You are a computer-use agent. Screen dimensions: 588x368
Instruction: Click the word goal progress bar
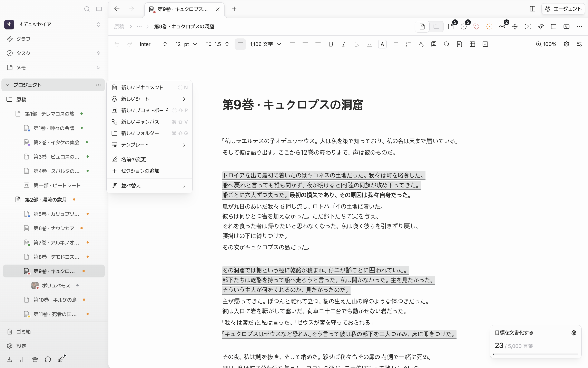536,354
